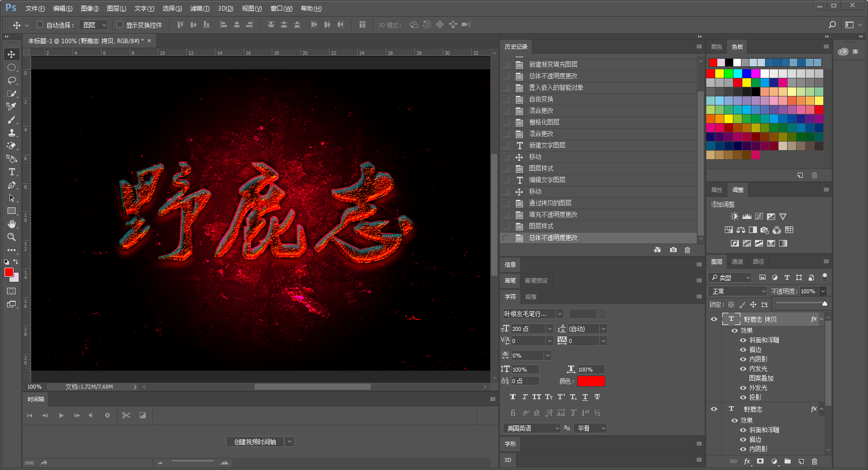This screenshot has width=868, height=470.
Task: Click the layer opacity field showing 100%
Action: pos(808,291)
